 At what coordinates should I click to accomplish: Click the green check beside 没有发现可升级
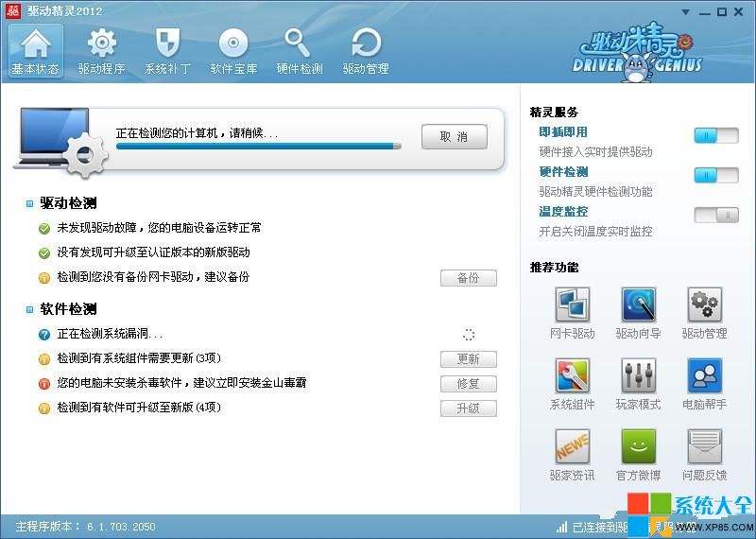pos(44,252)
